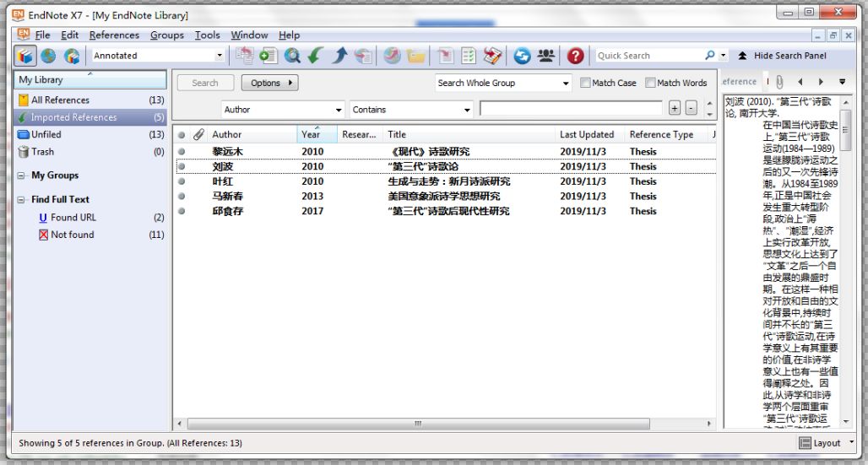This screenshot has height=465, width=868.
Task: Click the Format Bibliography checklist icon
Action: [469, 56]
